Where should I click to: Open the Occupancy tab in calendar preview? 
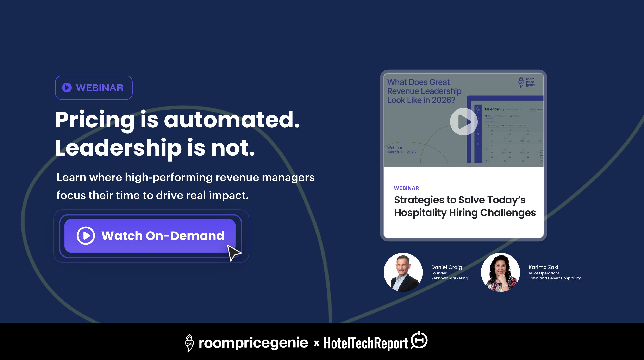click(502, 116)
